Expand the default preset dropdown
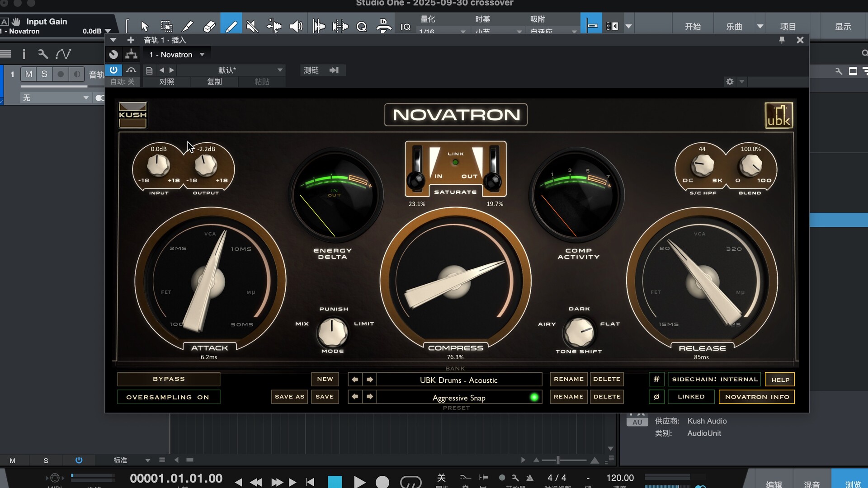868x488 pixels. coord(280,70)
